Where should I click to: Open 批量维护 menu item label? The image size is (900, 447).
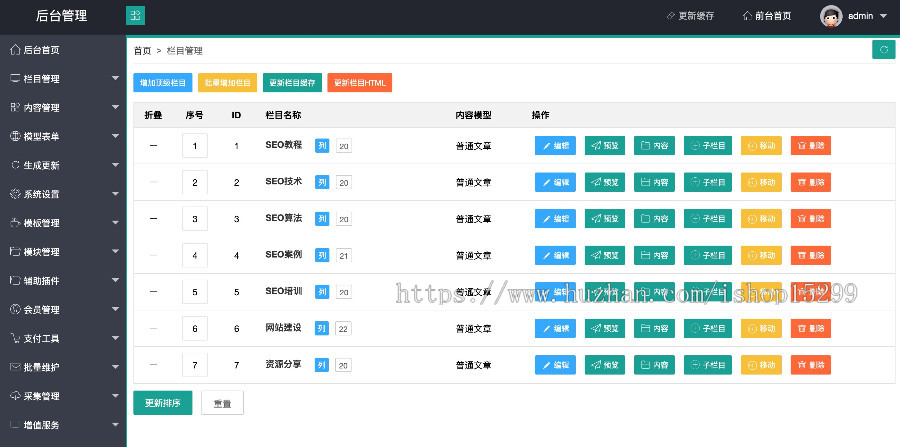tap(41, 367)
